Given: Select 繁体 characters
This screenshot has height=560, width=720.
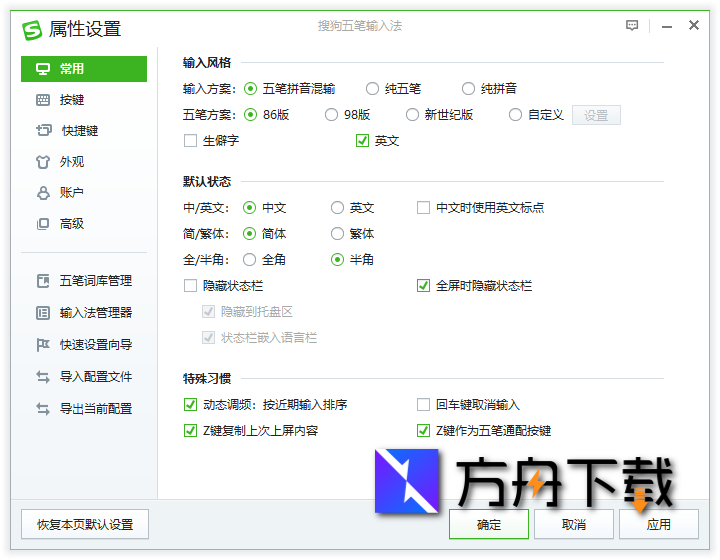Looking at the screenshot, I should click(338, 234).
